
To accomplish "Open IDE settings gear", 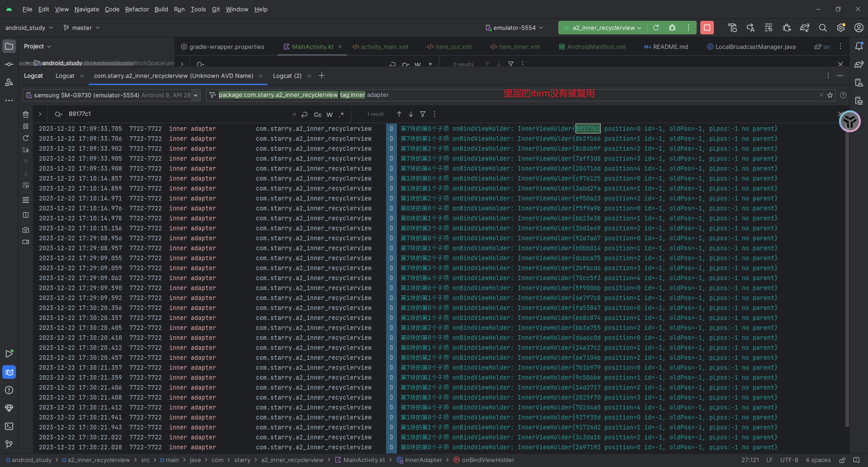I will pos(841,28).
